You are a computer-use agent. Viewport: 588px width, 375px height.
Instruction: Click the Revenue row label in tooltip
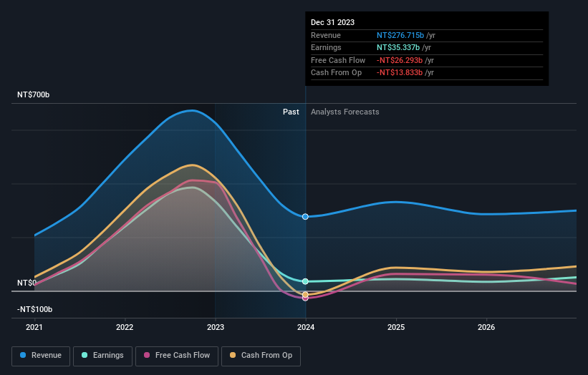(326, 35)
